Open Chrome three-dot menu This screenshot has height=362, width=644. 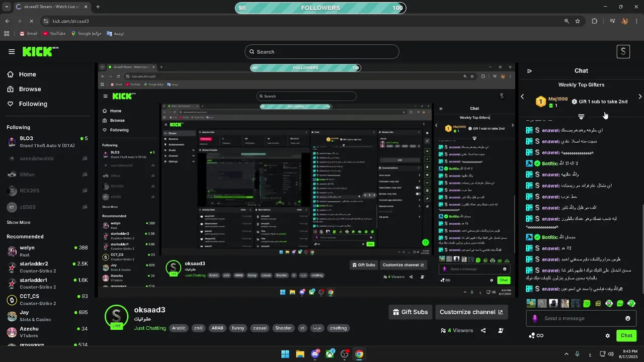636,21
